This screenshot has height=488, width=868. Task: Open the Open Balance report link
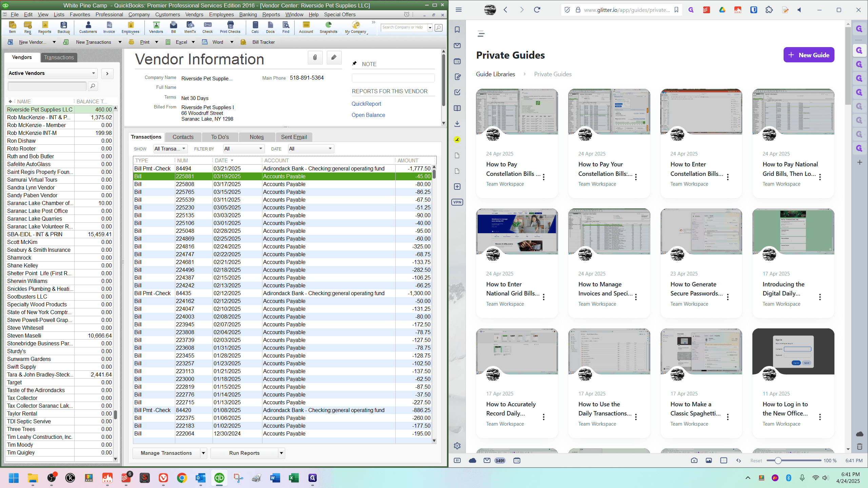click(368, 115)
